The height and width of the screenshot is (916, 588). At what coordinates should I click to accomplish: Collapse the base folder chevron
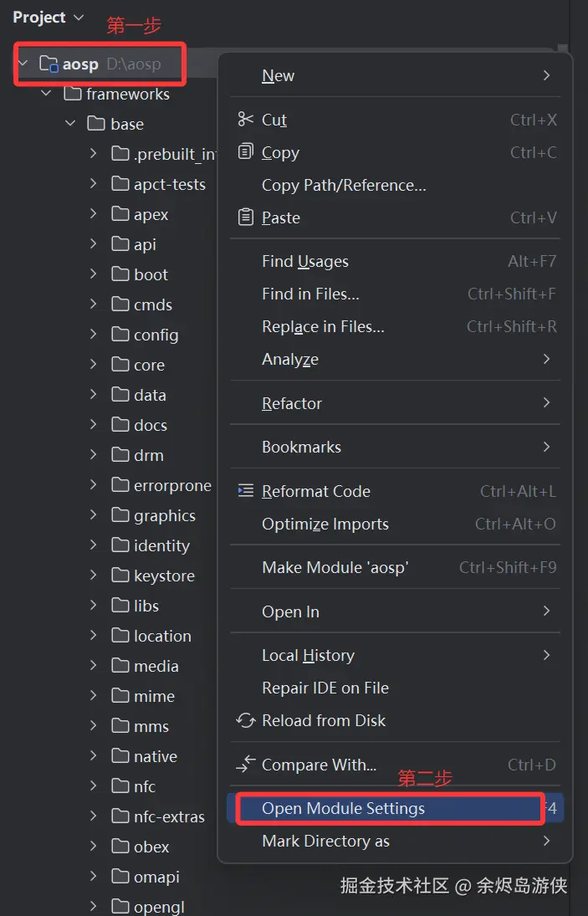(70, 124)
